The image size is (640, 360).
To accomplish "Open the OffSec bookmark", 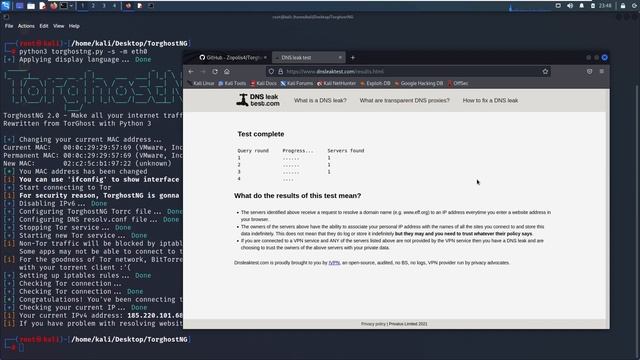I will click(458, 83).
